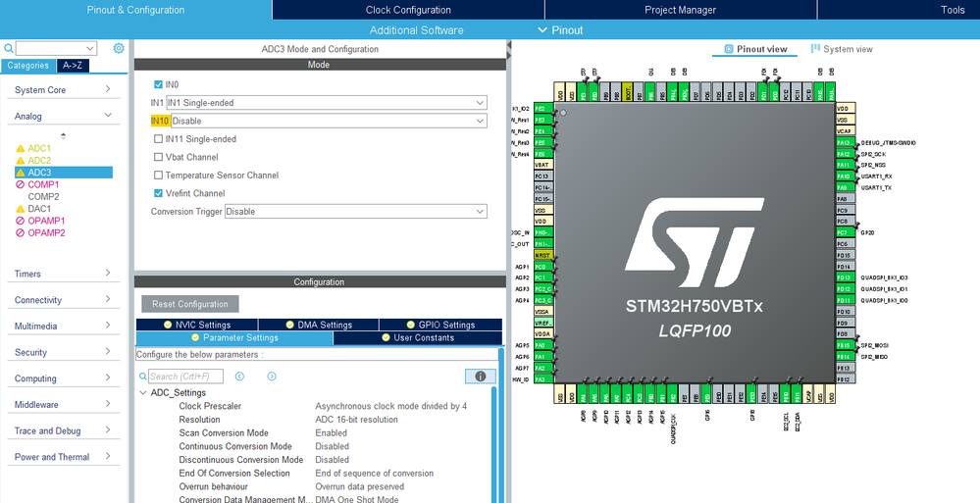This screenshot has width=980, height=503.
Task: Click the PA0 pin labeled AGP5
Action: pos(543,345)
